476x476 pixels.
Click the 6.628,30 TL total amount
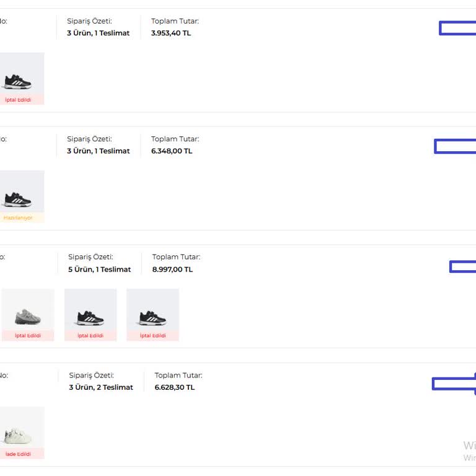pyautogui.click(x=174, y=387)
